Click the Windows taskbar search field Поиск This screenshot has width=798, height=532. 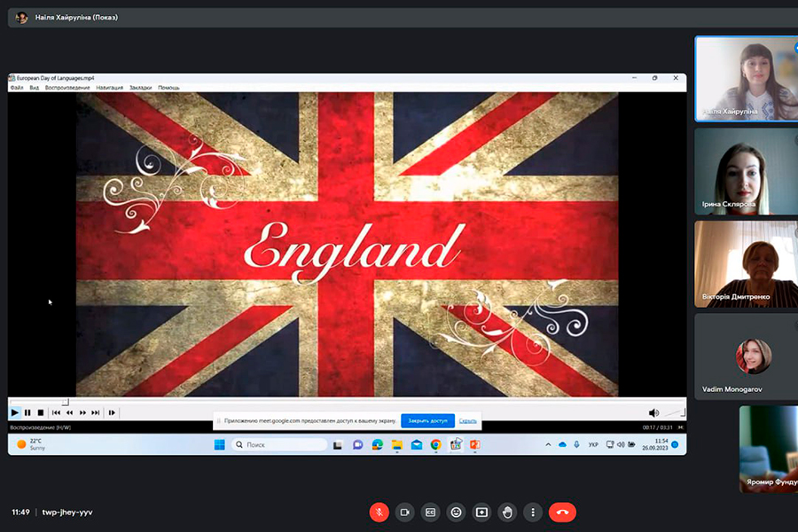(279, 444)
